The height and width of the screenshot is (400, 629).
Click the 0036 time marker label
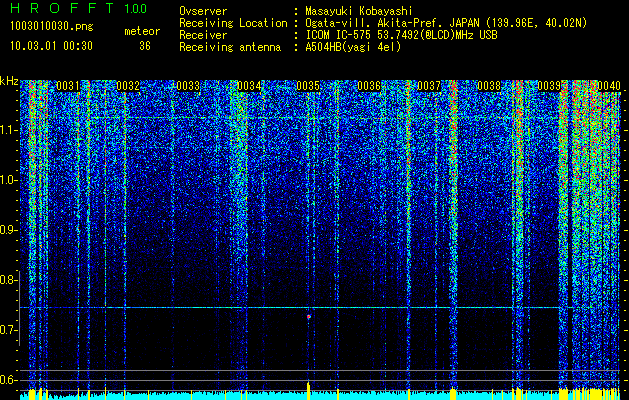pos(369,86)
